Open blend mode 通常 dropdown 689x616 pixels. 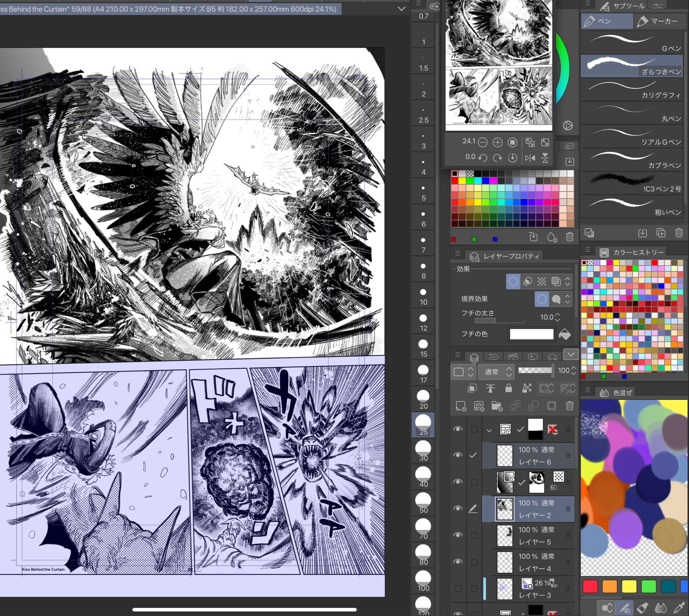pos(496,372)
